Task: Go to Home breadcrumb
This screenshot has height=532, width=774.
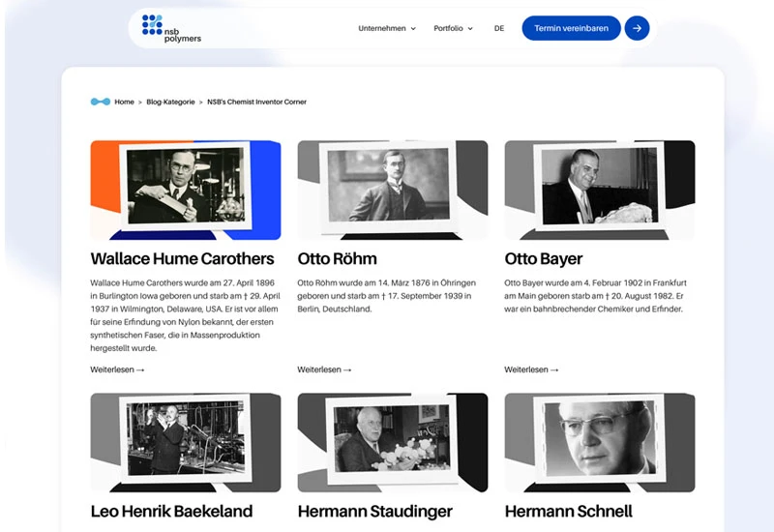Action: pyautogui.click(x=124, y=102)
